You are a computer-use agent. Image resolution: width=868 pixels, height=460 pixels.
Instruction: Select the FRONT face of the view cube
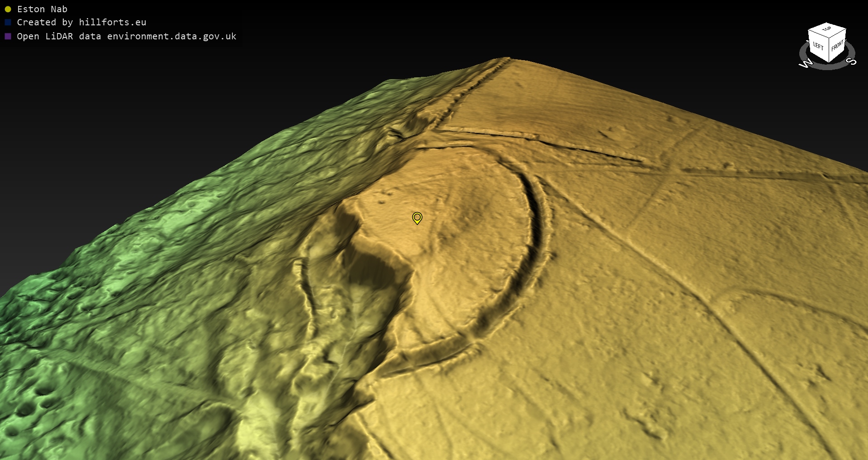point(837,45)
